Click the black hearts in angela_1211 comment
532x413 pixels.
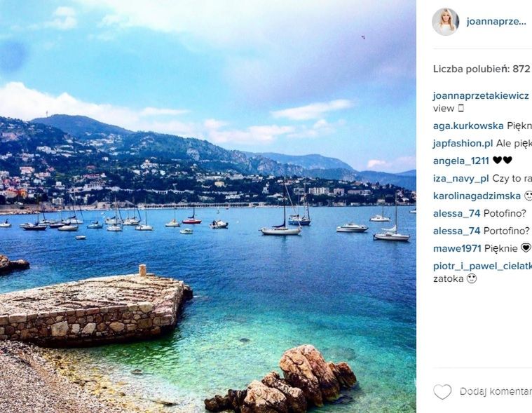pyautogui.click(x=502, y=160)
